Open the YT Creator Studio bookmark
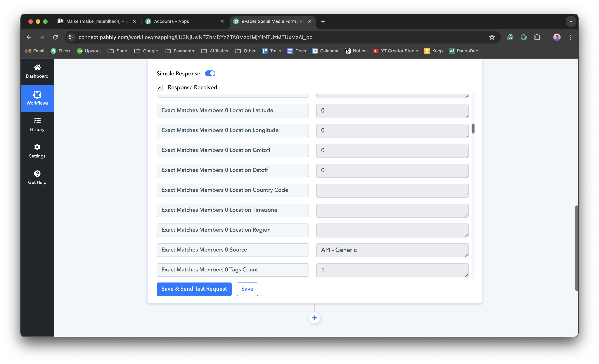 [x=396, y=51]
